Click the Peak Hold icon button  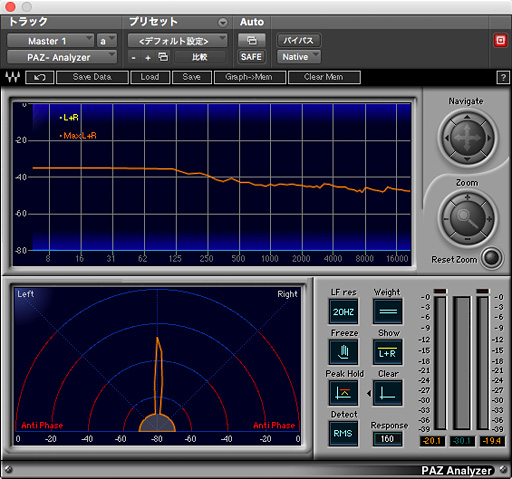[x=343, y=393]
